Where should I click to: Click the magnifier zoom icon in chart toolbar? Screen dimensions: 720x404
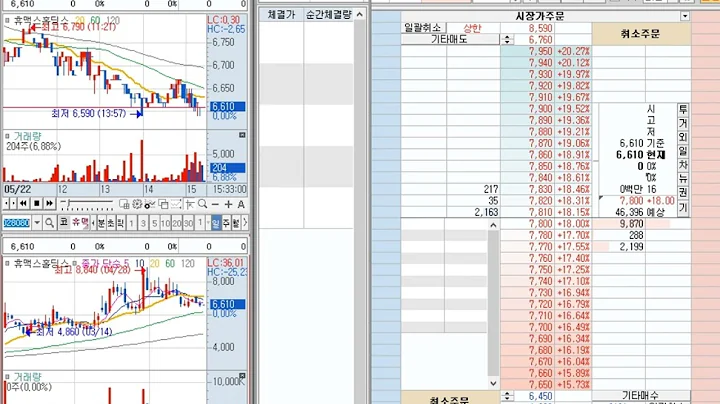(202, 204)
